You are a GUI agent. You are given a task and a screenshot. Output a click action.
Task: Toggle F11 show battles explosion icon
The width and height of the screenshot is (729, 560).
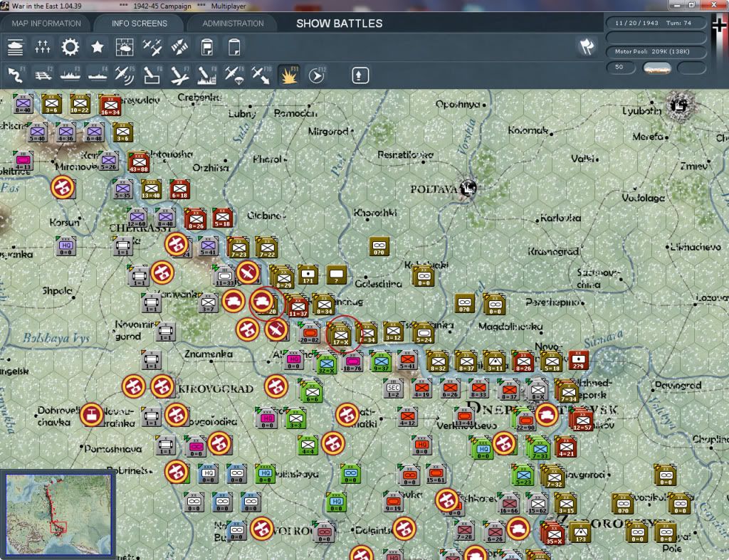pos(289,75)
